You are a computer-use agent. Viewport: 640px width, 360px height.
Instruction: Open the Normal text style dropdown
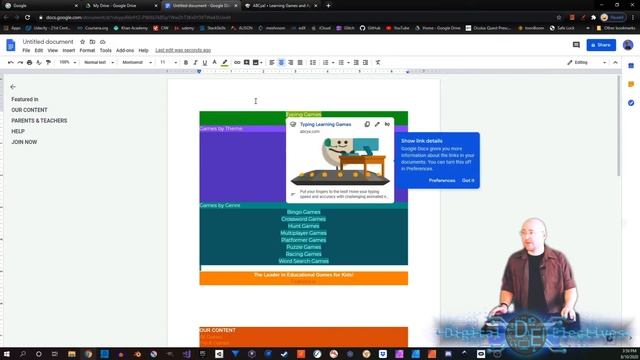(99, 62)
